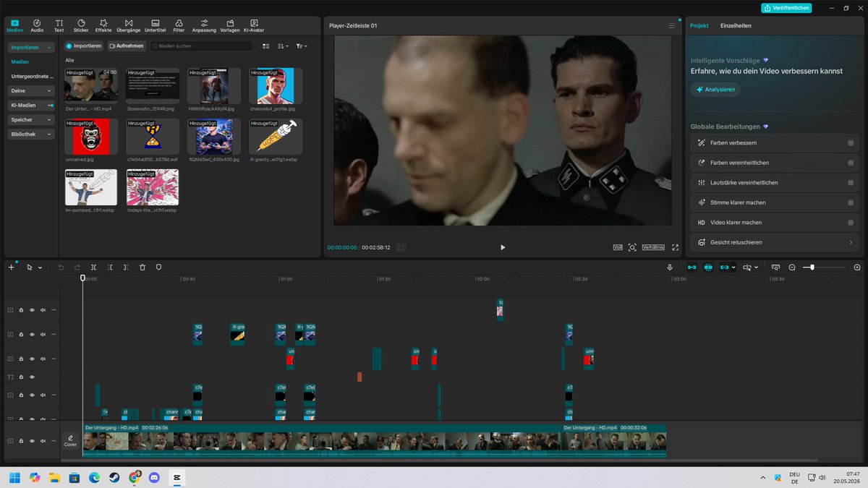
Task: Play the video in the player
Action: click(503, 247)
